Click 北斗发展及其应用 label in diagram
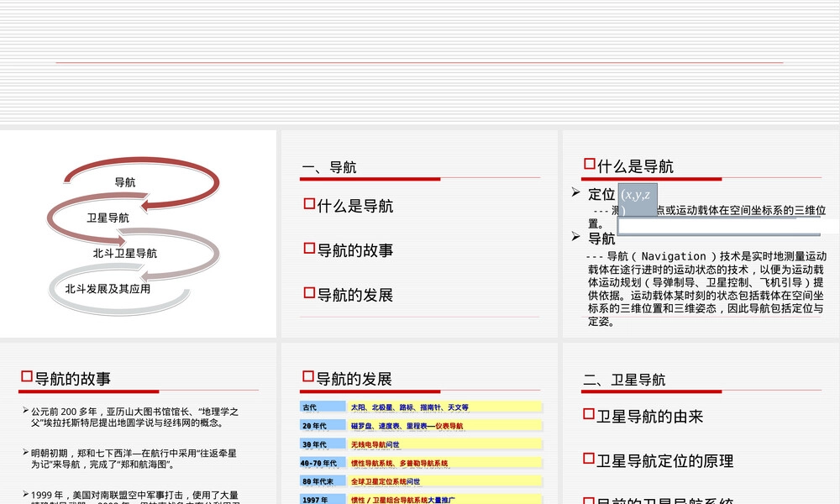840x504 pixels. pos(108,289)
